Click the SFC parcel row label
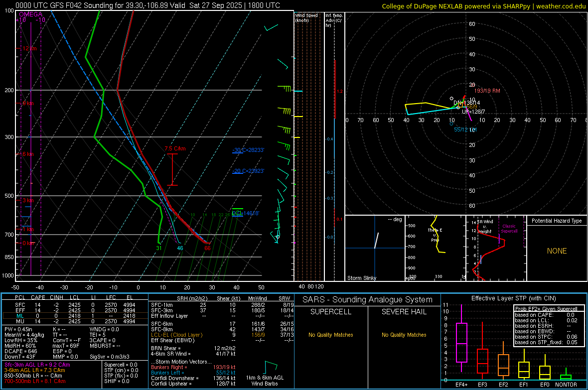588x390 pixels. (x=20, y=305)
